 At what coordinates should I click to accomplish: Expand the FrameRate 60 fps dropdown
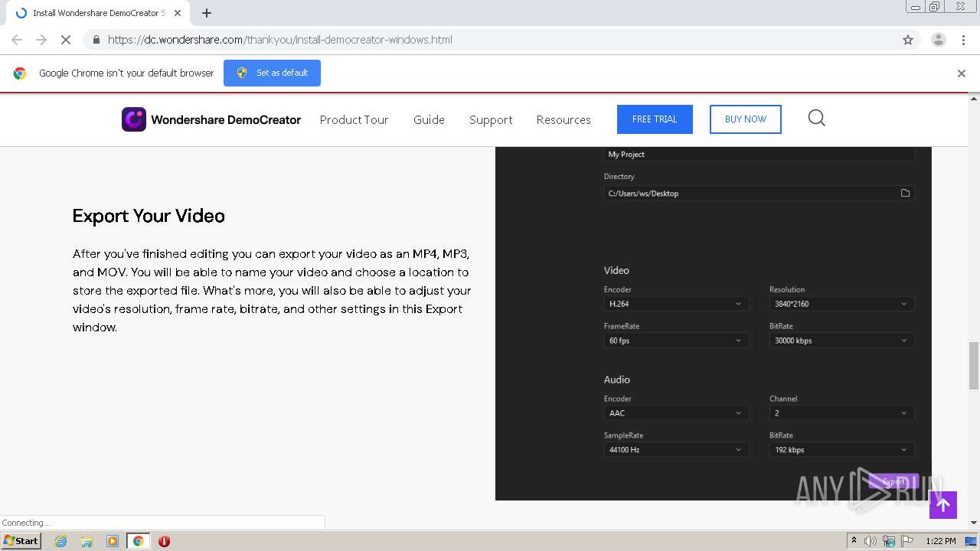pos(676,341)
